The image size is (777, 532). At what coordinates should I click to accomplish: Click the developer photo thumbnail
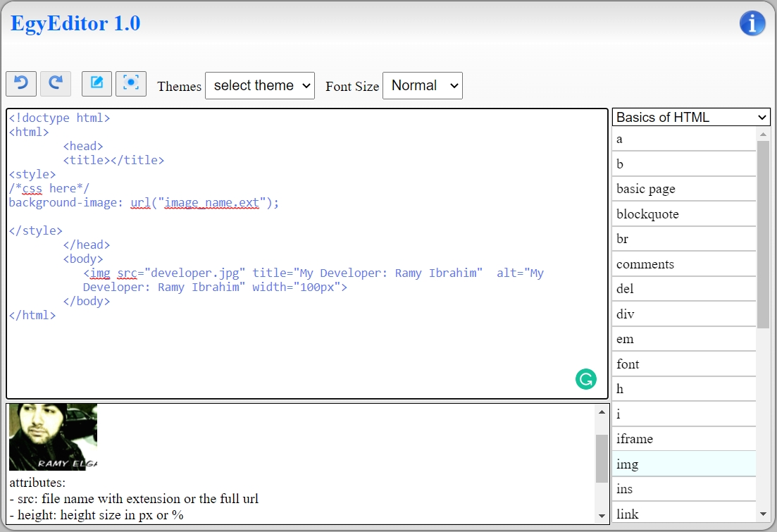[53, 436]
